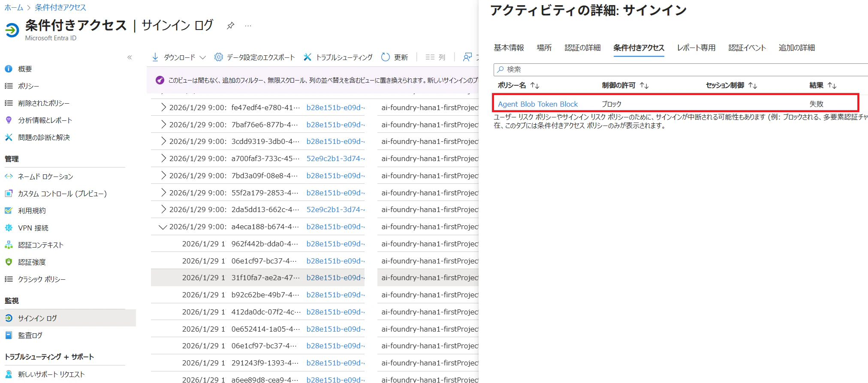
Task: Click the 利用規約 checkmark icon
Action: pyautogui.click(x=9, y=210)
